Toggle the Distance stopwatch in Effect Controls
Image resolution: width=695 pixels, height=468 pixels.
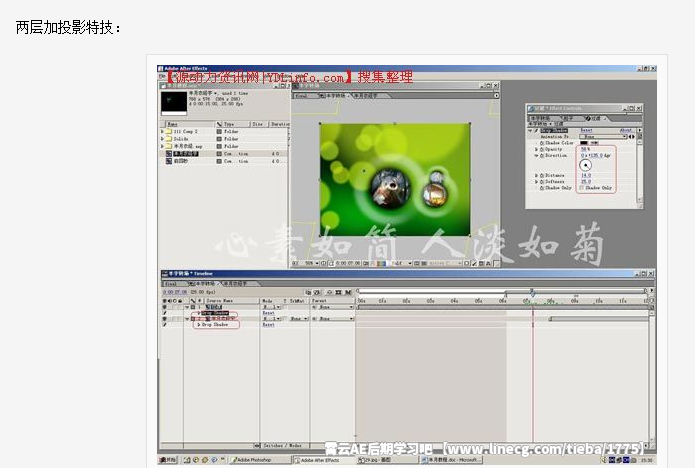(x=542, y=176)
